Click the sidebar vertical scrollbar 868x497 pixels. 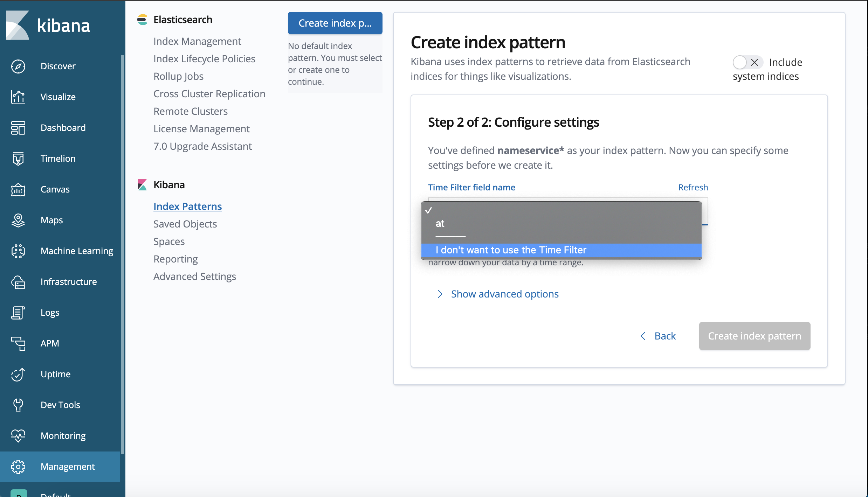pos(122,245)
